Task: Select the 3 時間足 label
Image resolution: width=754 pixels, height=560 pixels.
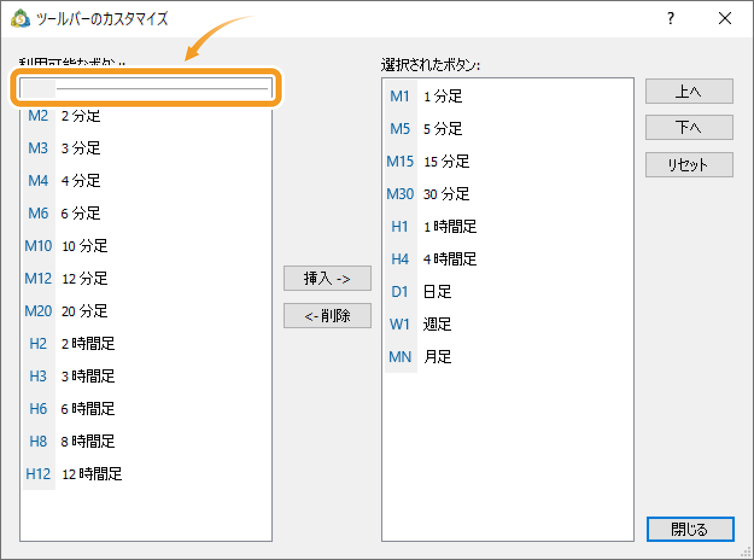Action: (x=88, y=376)
